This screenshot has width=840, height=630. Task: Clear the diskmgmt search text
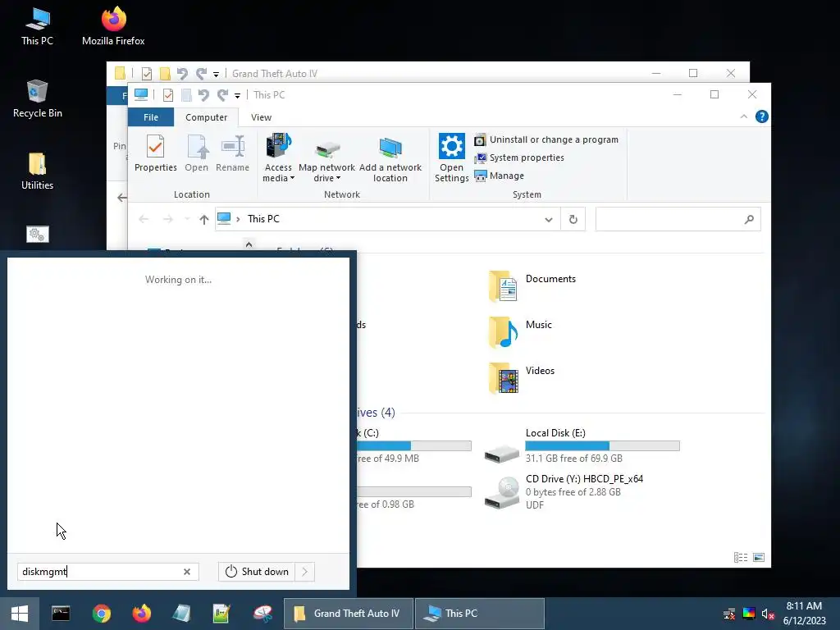click(x=187, y=572)
